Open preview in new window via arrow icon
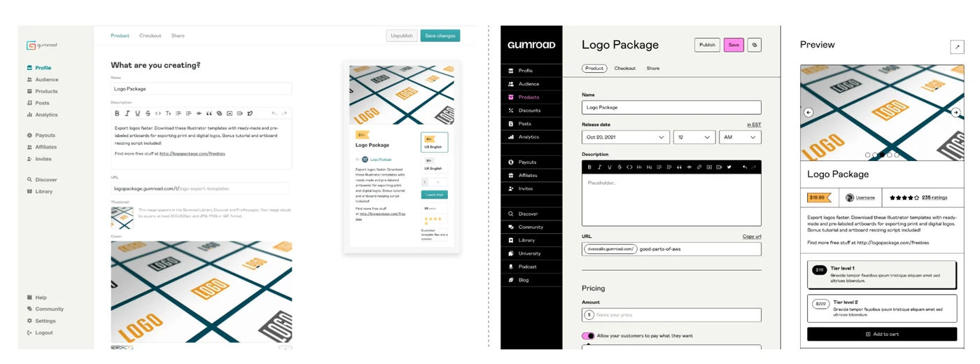 pos(957,47)
